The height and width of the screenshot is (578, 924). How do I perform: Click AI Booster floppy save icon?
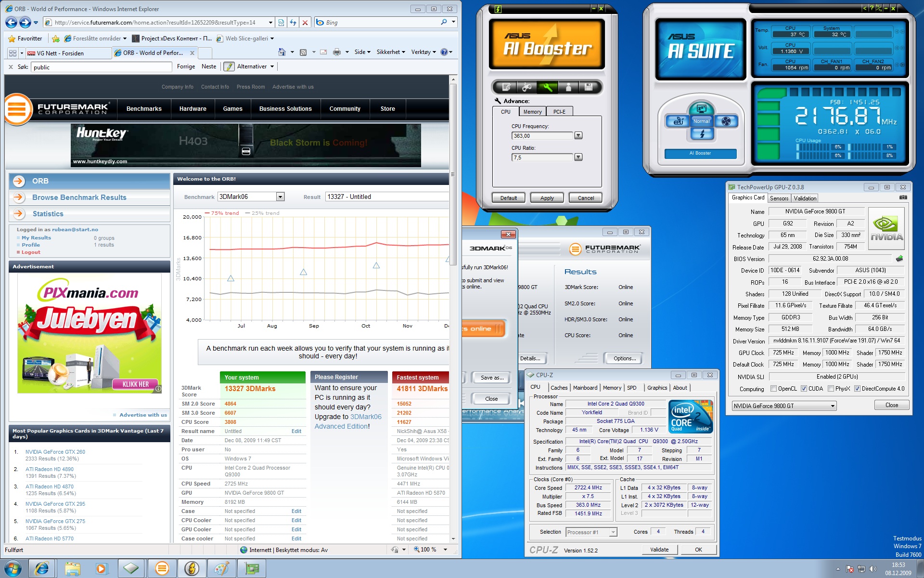588,87
